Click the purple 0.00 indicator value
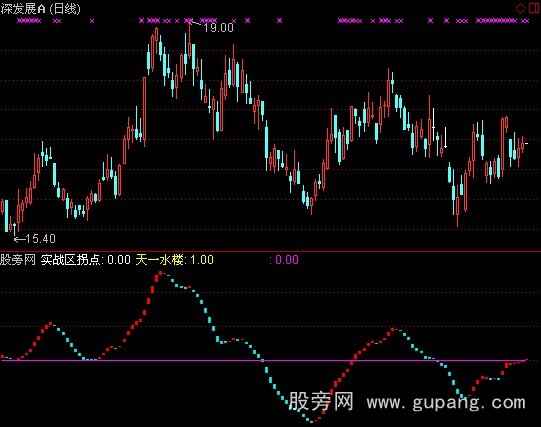The width and height of the screenshot is (541, 427). point(287,260)
